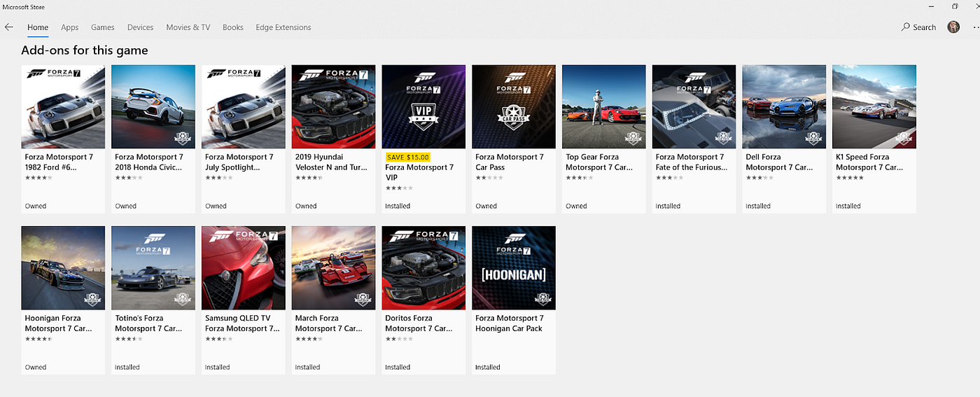The width and height of the screenshot is (980, 397).
Task: Click the Add-ons for this game heading
Action: pos(85,50)
